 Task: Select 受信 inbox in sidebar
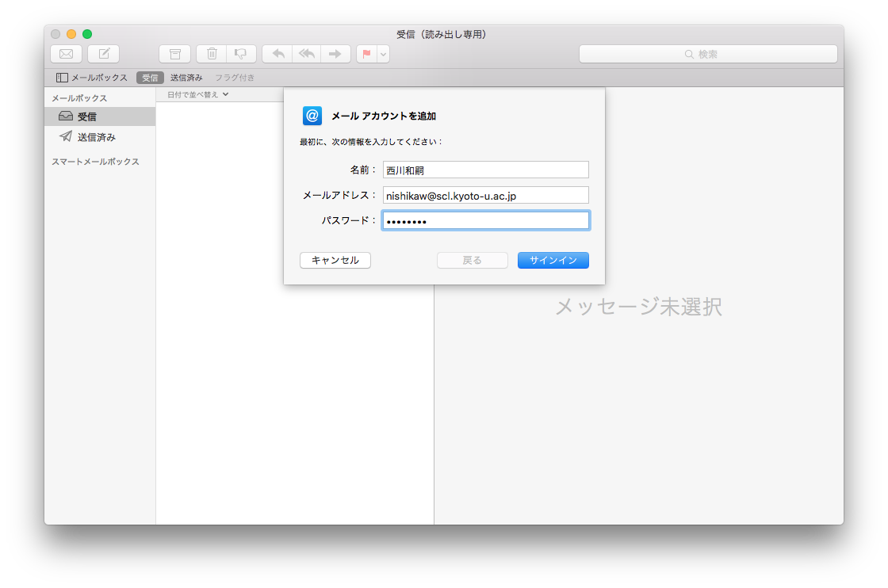point(100,116)
